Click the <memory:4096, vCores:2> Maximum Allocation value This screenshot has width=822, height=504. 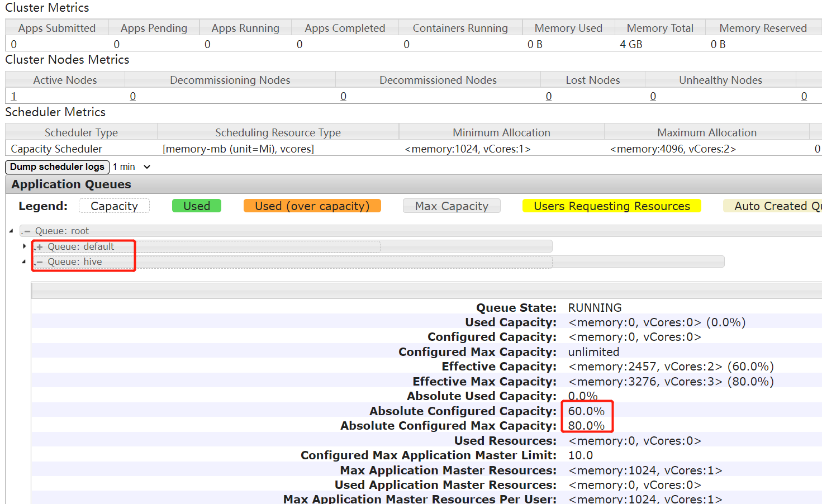pyautogui.click(x=673, y=149)
